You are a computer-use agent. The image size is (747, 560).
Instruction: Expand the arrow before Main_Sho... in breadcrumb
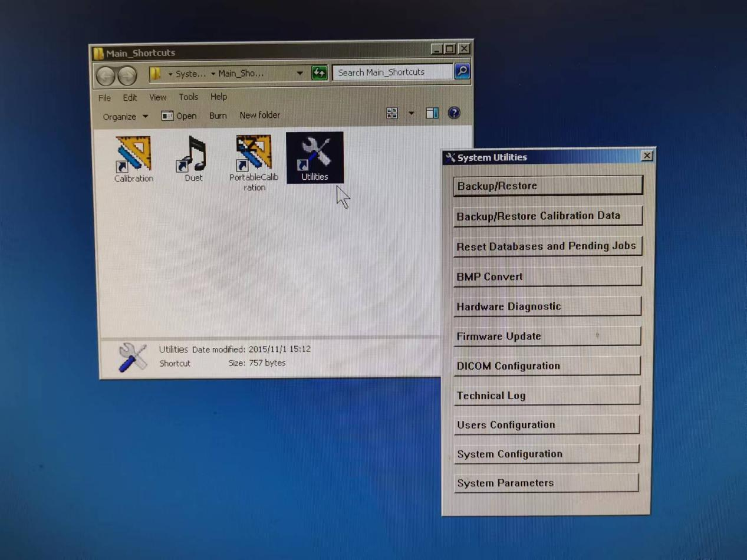[x=213, y=74]
